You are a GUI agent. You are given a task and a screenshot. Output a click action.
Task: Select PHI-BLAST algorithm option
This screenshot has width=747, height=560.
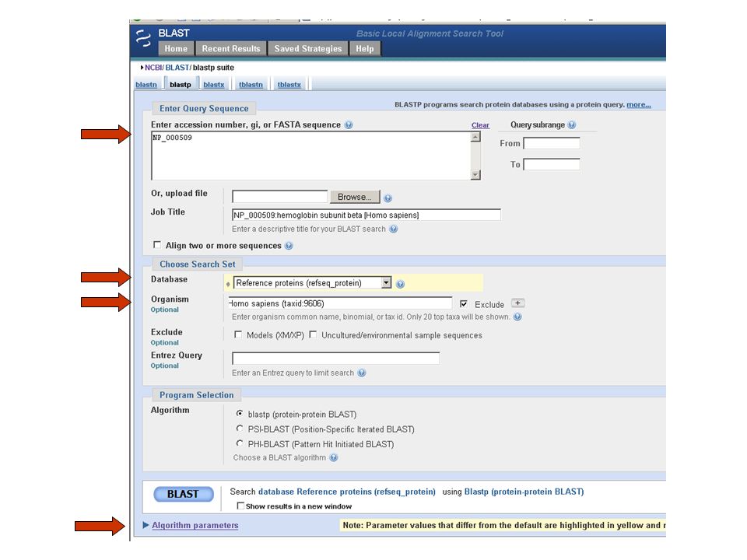(240, 443)
